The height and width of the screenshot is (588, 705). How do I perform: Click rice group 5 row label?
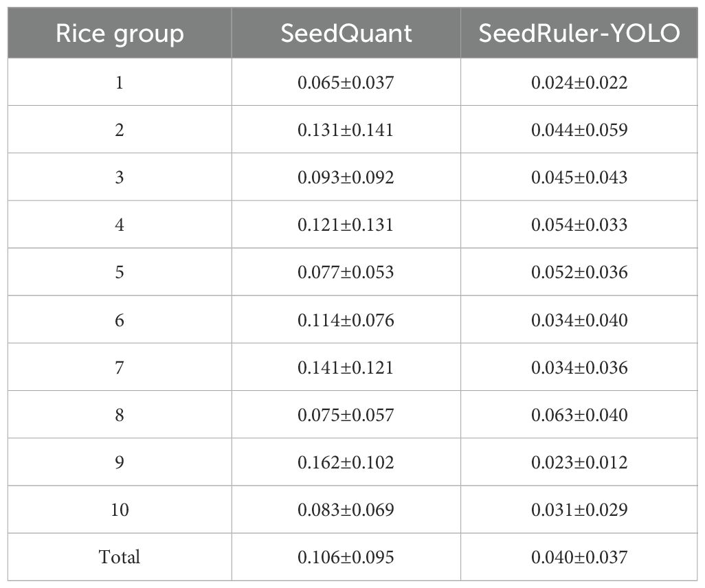pos(120,273)
